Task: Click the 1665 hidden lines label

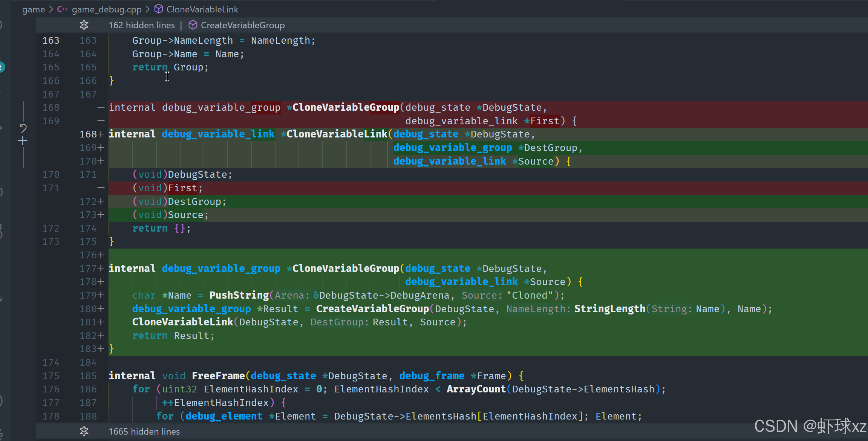Action: pyautogui.click(x=144, y=431)
